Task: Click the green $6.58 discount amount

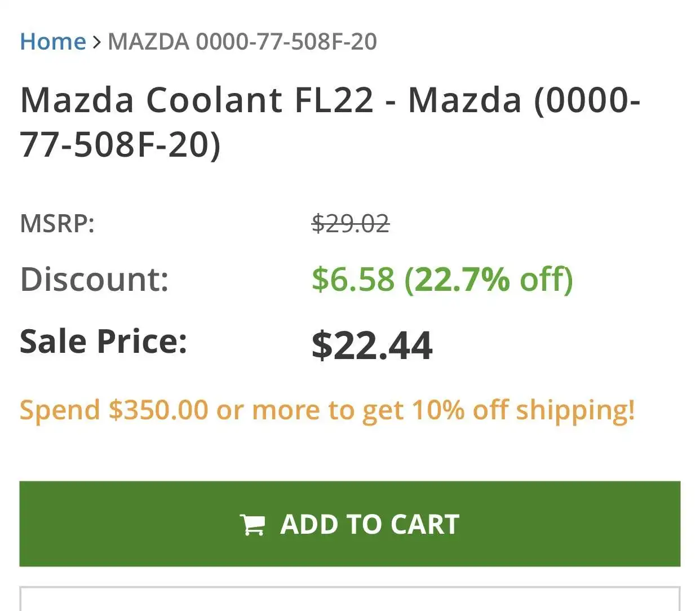Action: [353, 279]
